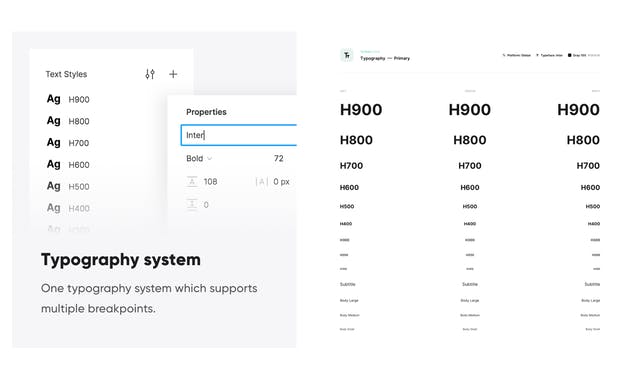Viewport: 635px width, 380px height.
Task: Click the left-column H400 sample
Action: click(346, 224)
